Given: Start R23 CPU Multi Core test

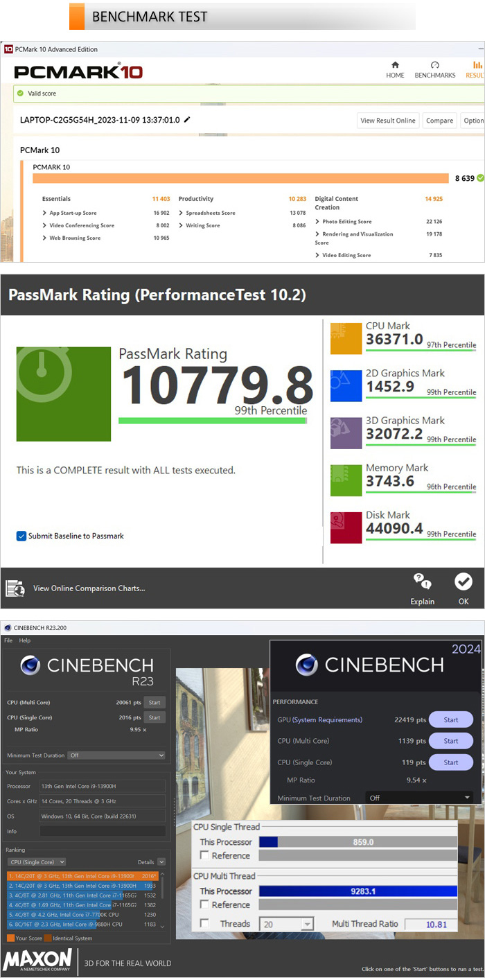Looking at the screenshot, I should (155, 702).
